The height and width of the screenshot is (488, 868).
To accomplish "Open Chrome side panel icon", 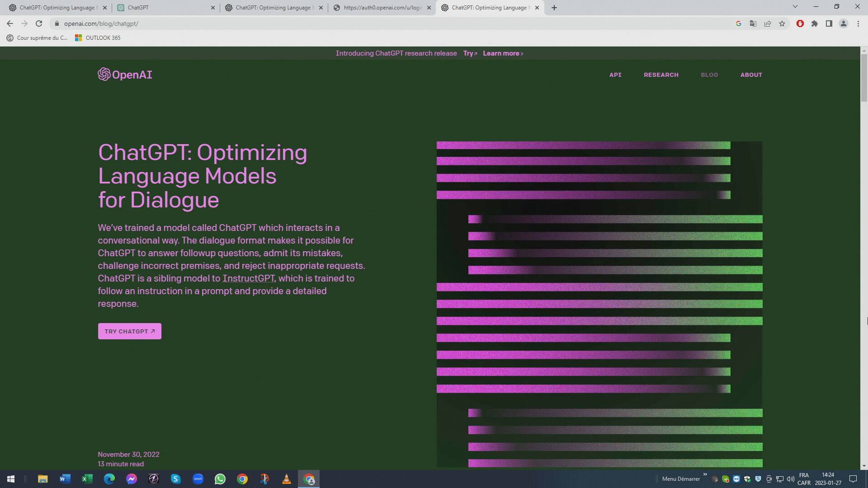I will (x=829, y=23).
